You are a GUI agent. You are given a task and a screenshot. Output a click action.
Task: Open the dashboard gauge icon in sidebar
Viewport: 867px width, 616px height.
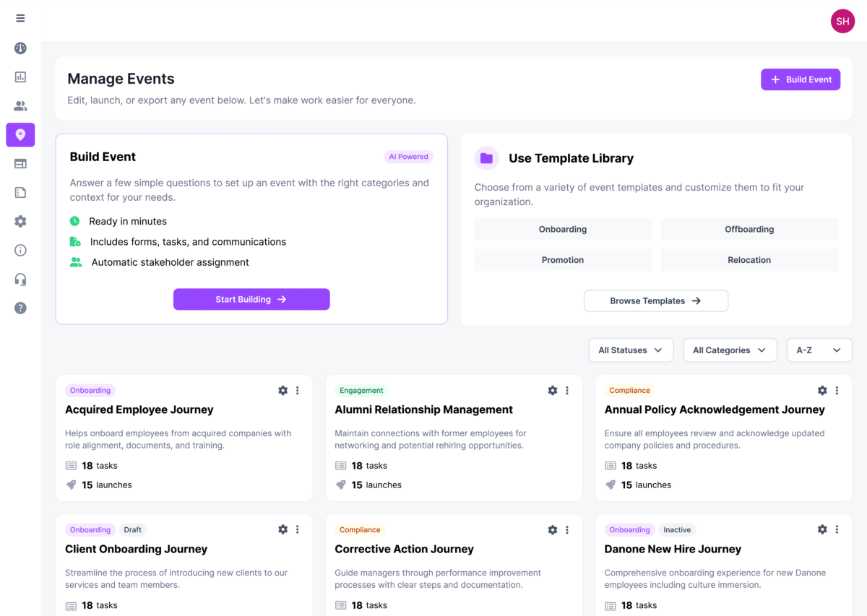(20, 48)
